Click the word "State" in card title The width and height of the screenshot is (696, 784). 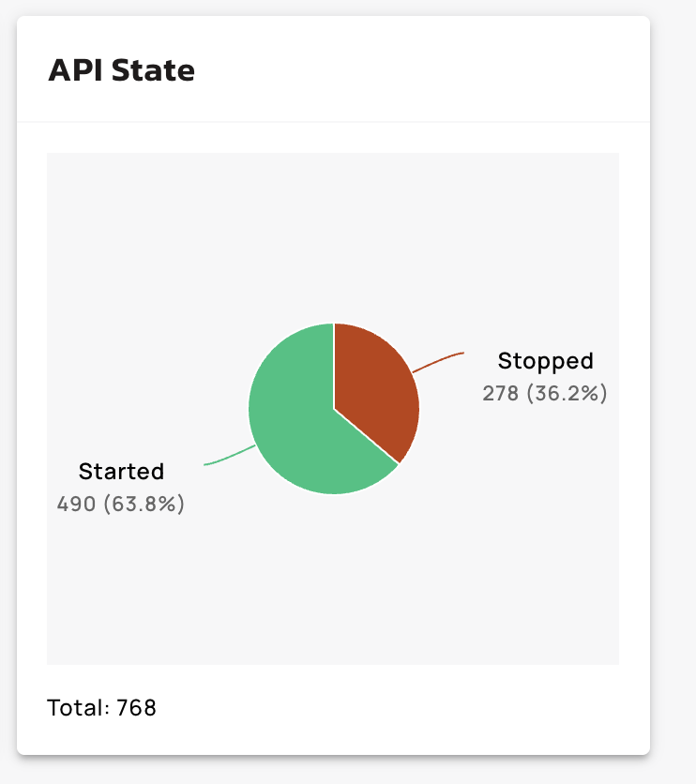[153, 71]
